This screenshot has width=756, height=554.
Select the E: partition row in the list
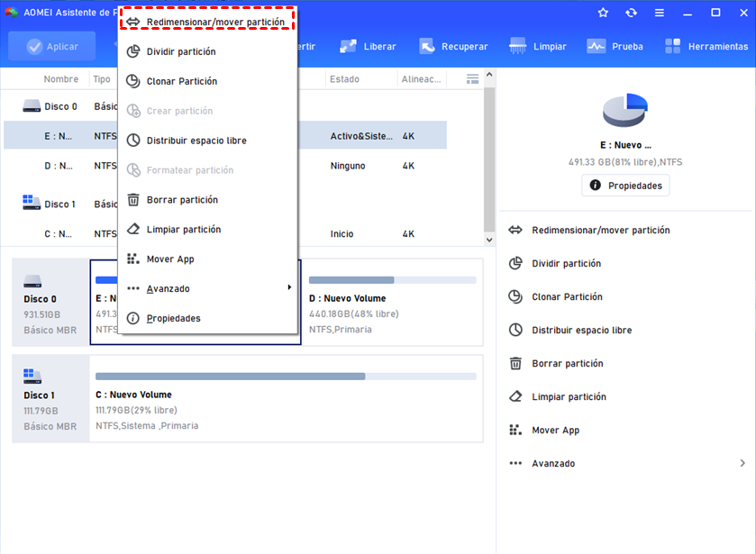click(x=225, y=136)
